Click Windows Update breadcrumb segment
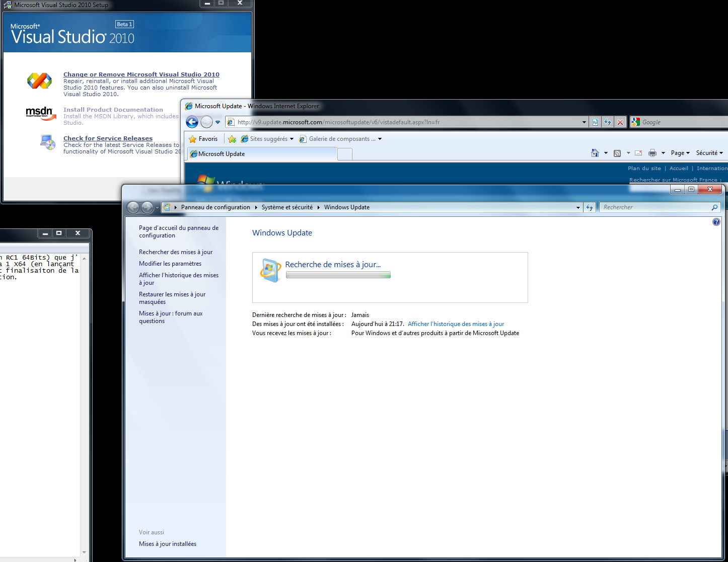 click(347, 207)
